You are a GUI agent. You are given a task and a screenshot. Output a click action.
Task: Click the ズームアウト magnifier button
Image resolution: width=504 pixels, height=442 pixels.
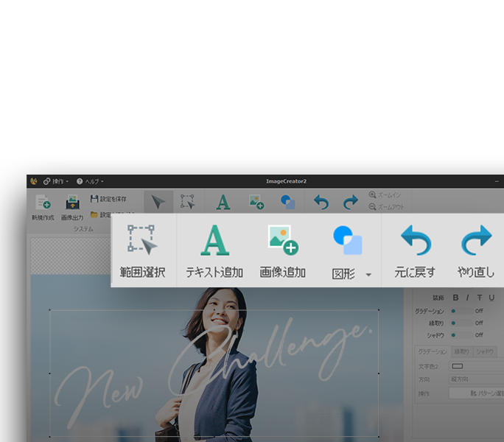coord(386,207)
